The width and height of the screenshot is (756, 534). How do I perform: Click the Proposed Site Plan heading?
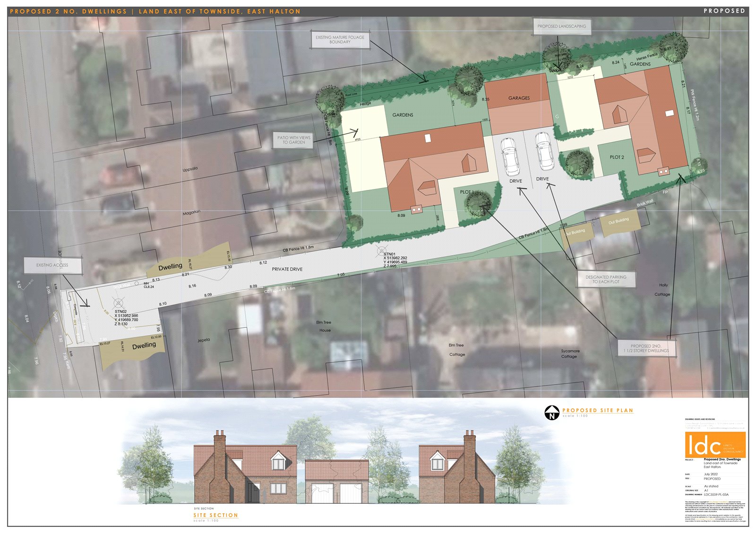pos(597,410)
